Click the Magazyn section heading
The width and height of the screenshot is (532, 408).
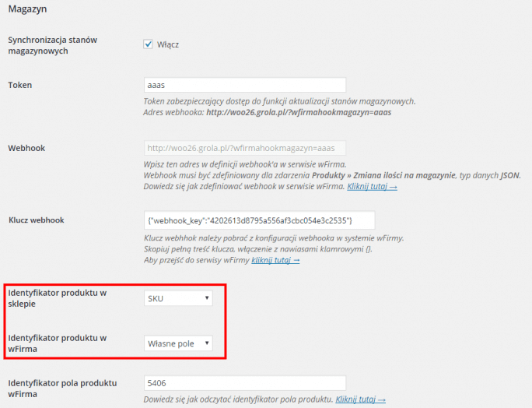click(27, 9)
